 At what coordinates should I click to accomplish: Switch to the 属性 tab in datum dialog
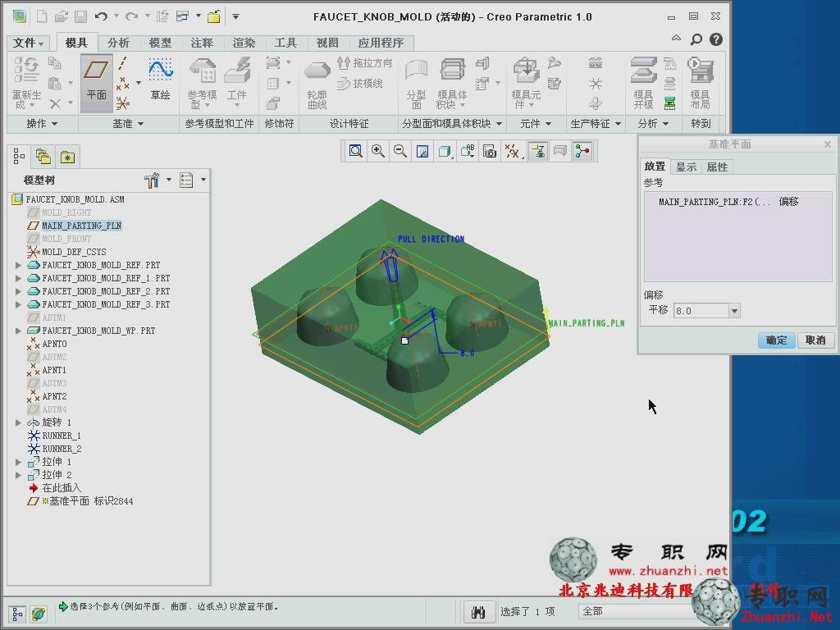pyautogui.click(x=717, y=167)
